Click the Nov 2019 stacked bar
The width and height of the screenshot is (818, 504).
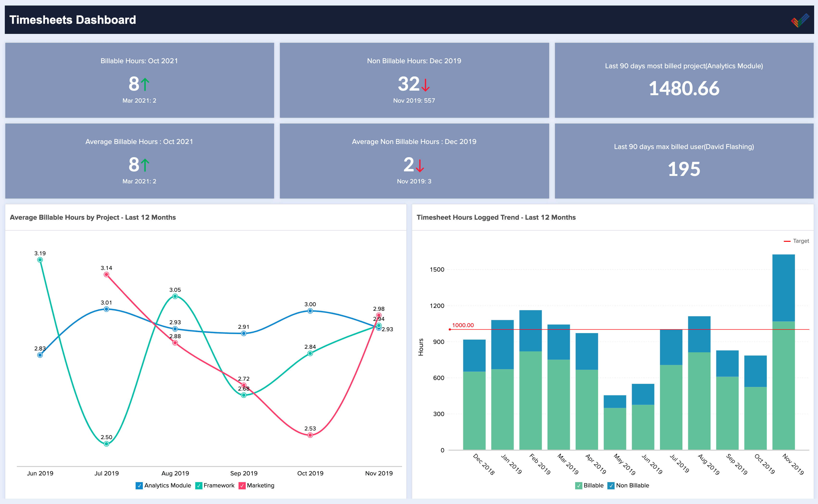click(x=783, y=352)
